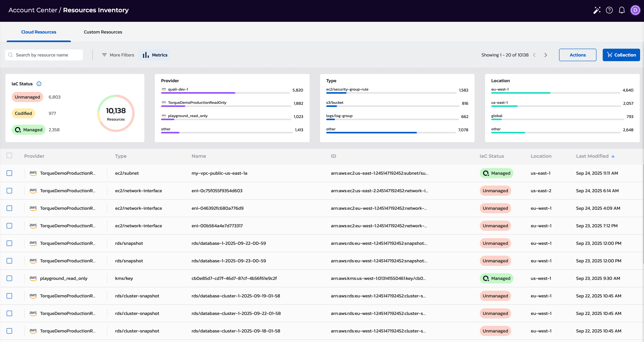Click the magic wand icon in header
644x342 pixels.
tap(597, 10)
